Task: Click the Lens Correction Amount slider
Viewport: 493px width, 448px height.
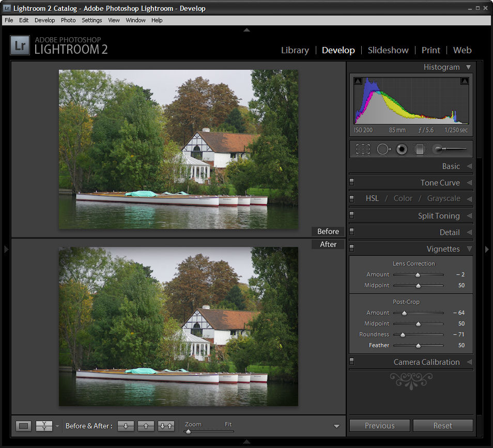Action: point(419,275)
